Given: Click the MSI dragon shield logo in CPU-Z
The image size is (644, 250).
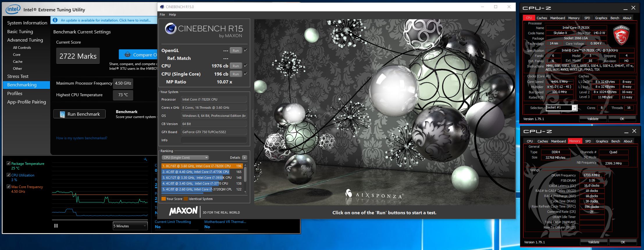Looking at the screenshot, I should pos(621,35).
